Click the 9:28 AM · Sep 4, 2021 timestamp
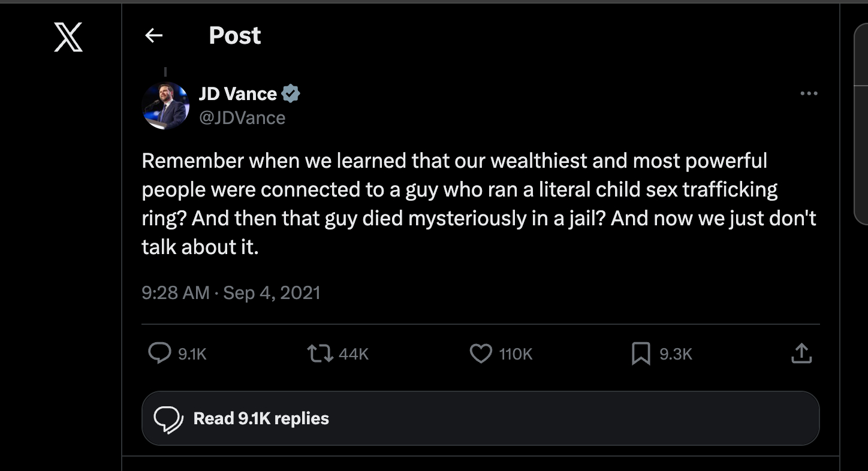The width and height of the screenshot is (868, 471). pos(231,293)
